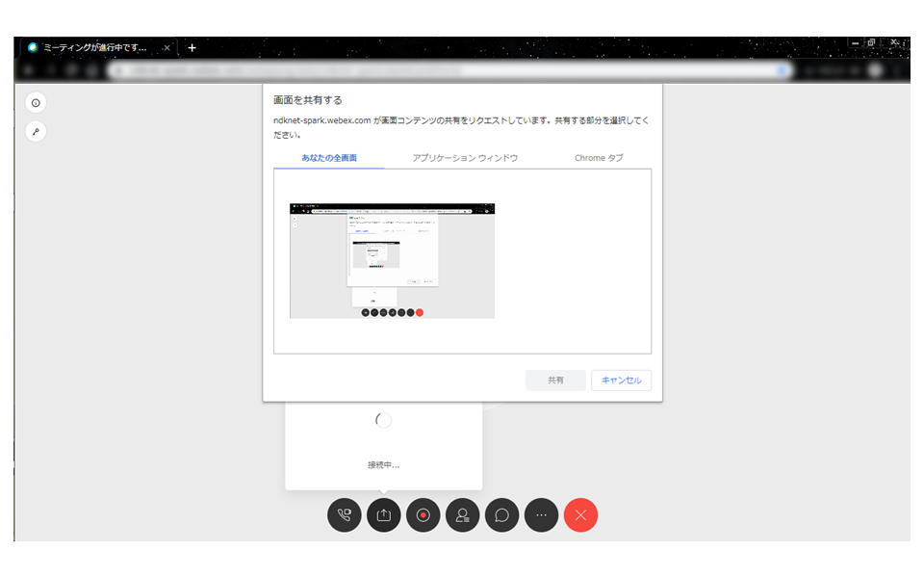Select the あなたの全画面 tab
Viewport: 924px width, 578px height.
(329, 157)
